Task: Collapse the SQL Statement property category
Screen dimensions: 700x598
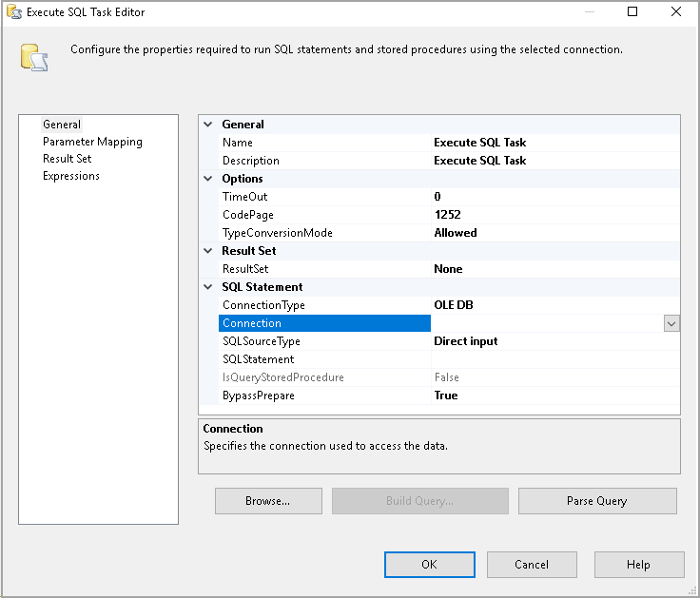Action: (x=208, y=287)
